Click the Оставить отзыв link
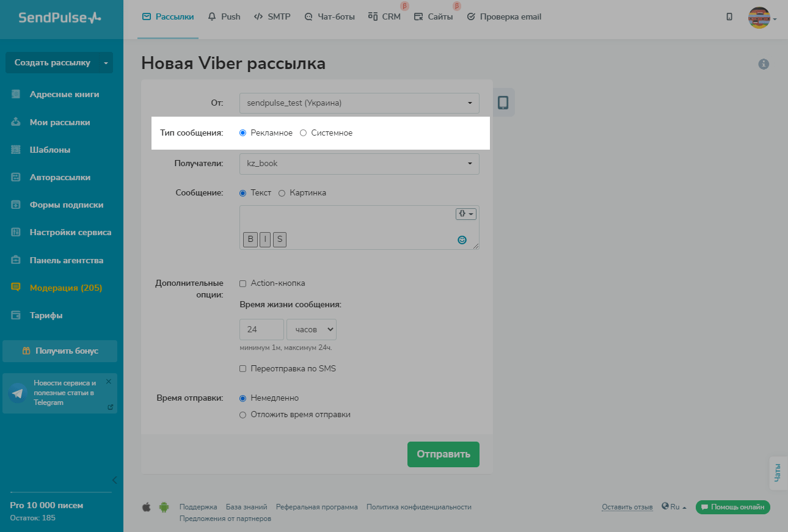 [627, 507]
